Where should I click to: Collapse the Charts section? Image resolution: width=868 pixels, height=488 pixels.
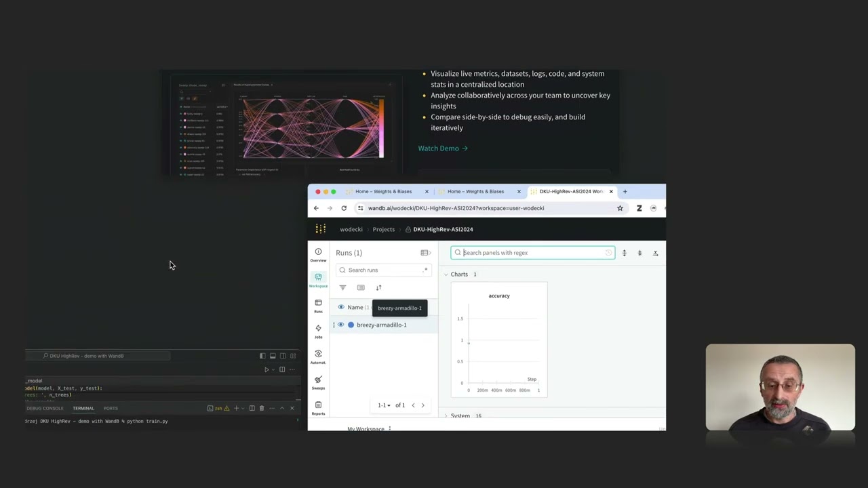point(446,274)
